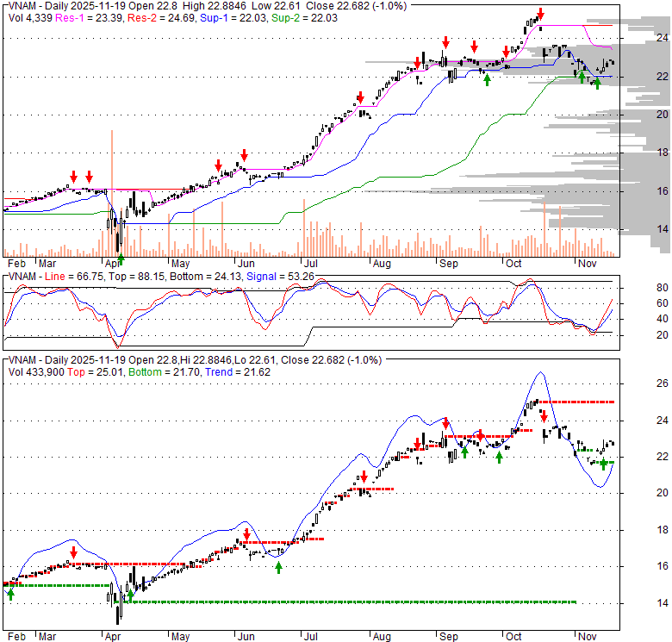Click the 'May' month label on bottom chart axis
This screenshot has width=672, height=642.
pyautogui.click(x=180, y=637)
